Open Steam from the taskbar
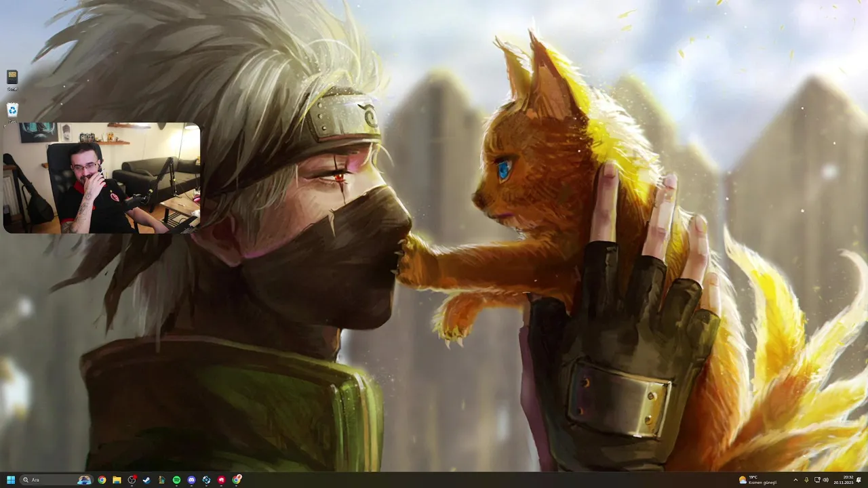Viewport: 868px width, 488px height. [146, 480]
